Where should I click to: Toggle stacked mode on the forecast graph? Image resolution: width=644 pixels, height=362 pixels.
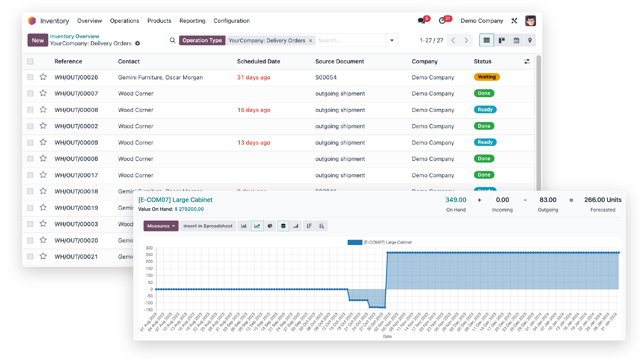coord(283,226)
